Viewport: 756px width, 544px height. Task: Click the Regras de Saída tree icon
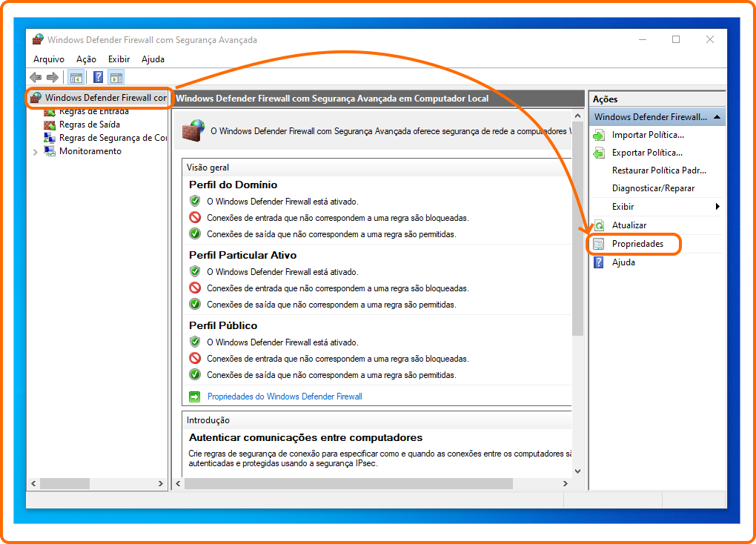tap(50, 125)
